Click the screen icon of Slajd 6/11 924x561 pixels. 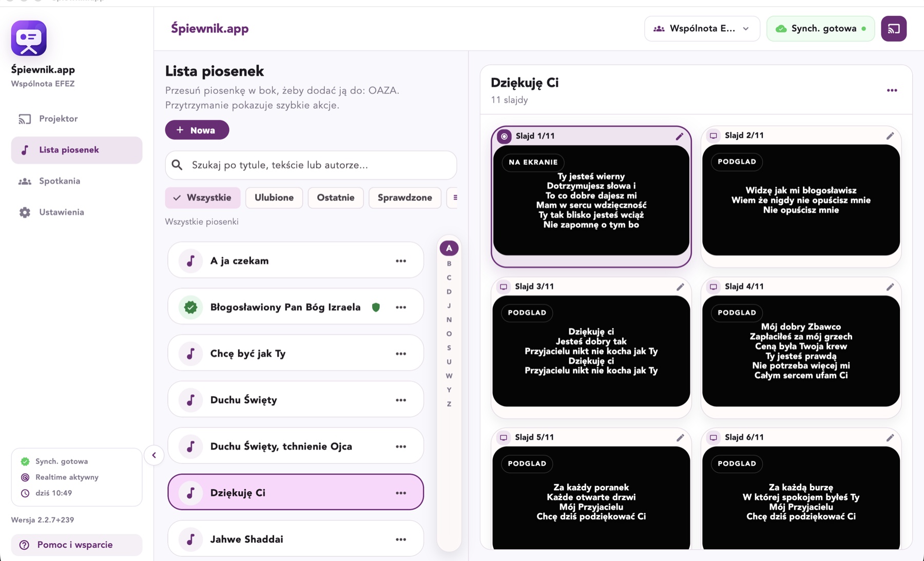coord(714,437)
